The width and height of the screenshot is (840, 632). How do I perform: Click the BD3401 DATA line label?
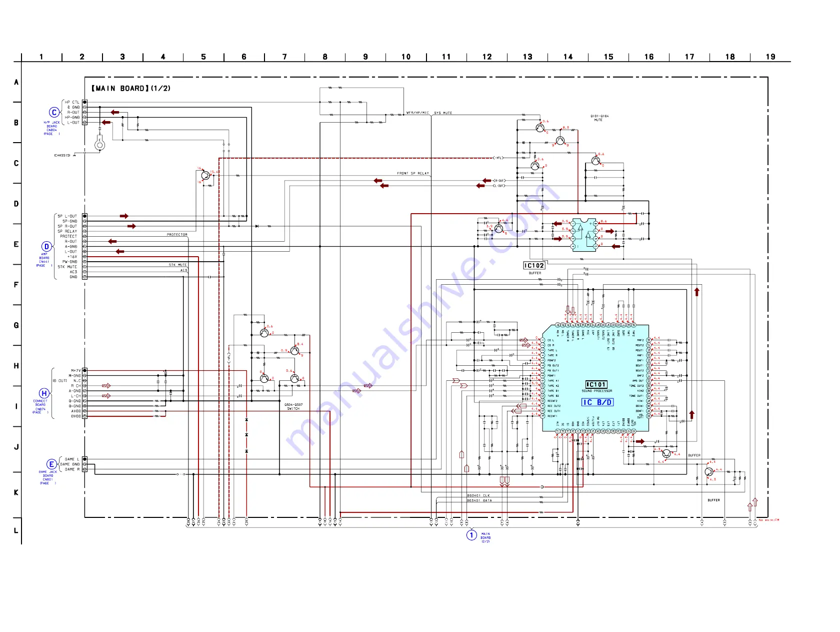[479, 500]
